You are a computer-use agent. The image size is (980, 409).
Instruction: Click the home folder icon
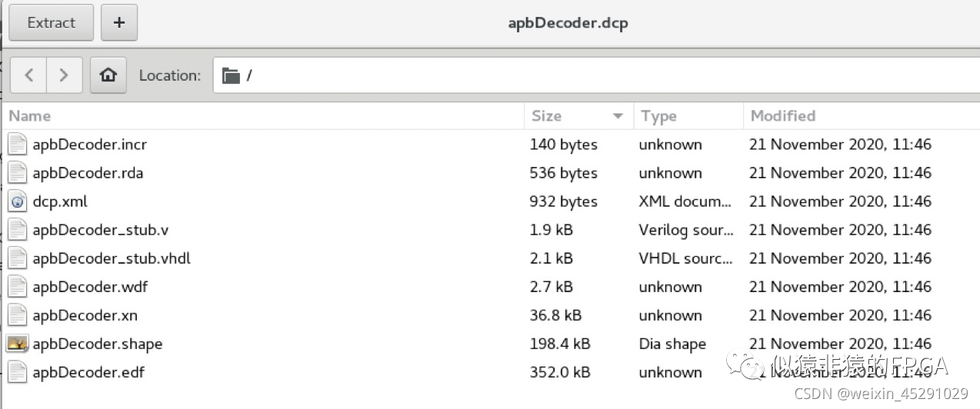coord(108,75)
